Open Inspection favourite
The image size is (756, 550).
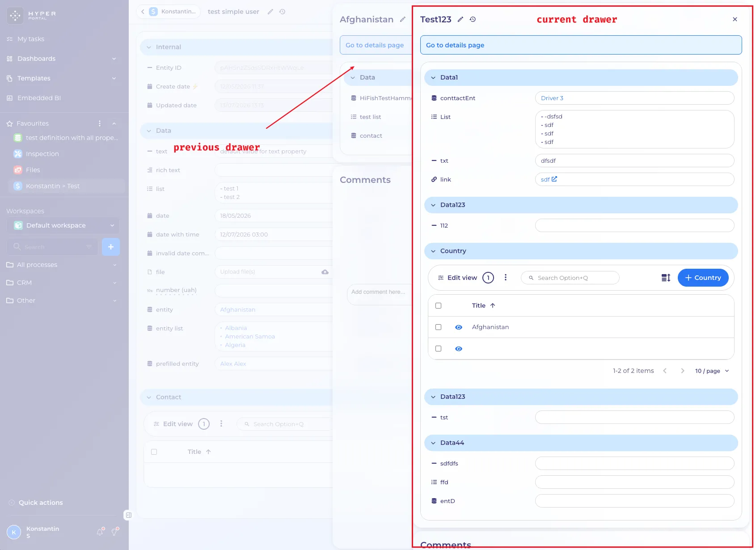coord(42,154)
